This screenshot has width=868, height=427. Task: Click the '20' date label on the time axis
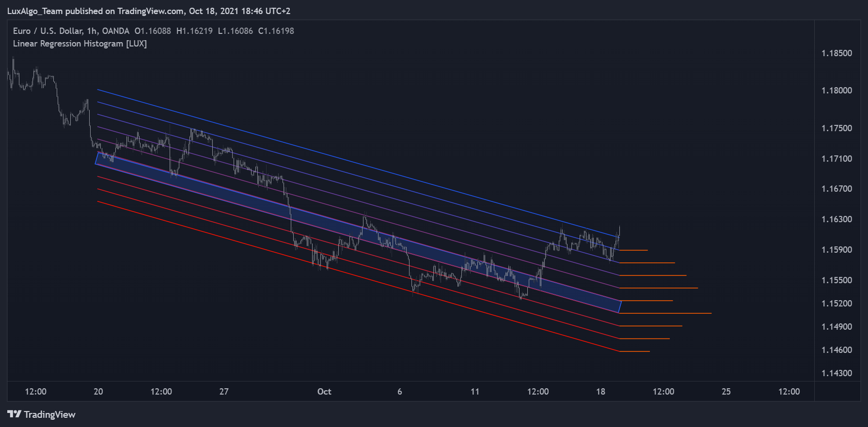pyautogui.click(x=98, y=392)
